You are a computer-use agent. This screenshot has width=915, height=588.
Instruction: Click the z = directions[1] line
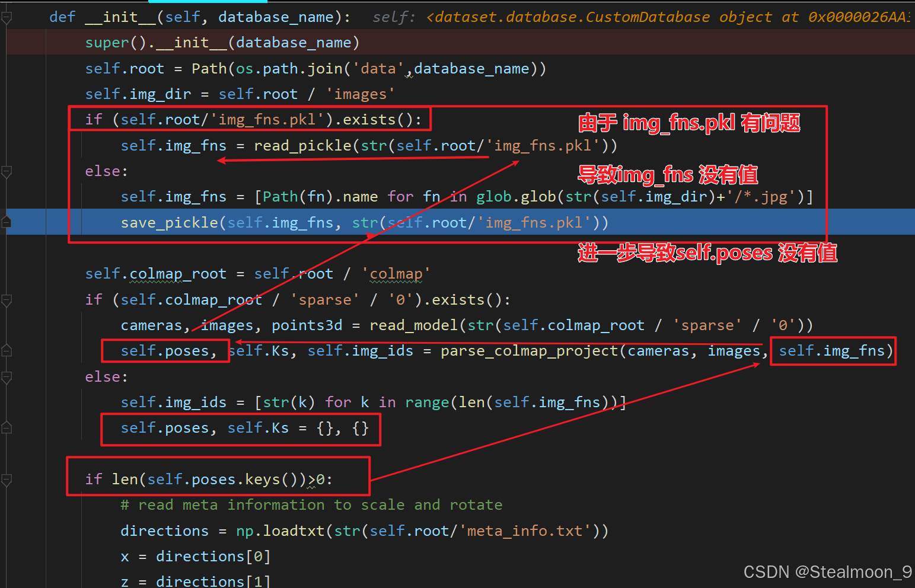point(196,581)
